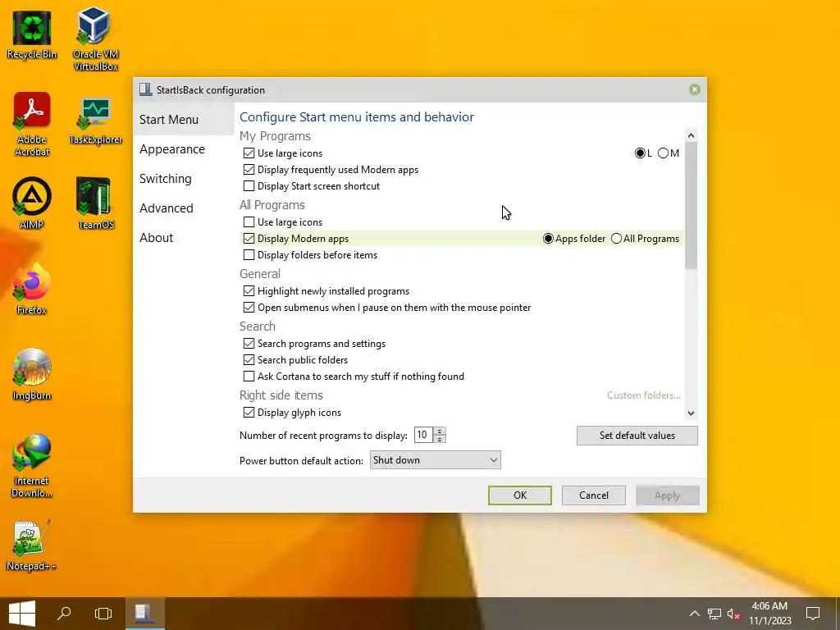Enable Display folders before items

pos(249,255)
